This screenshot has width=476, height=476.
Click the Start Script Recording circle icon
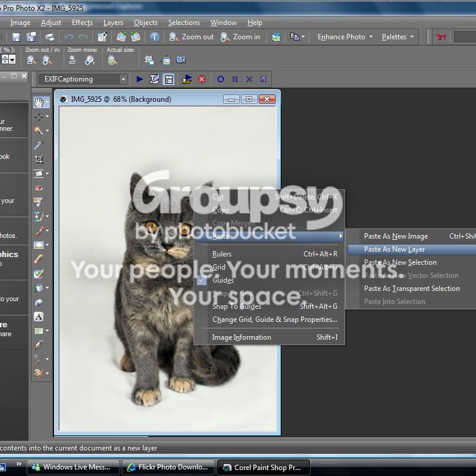tap(221, 79)
